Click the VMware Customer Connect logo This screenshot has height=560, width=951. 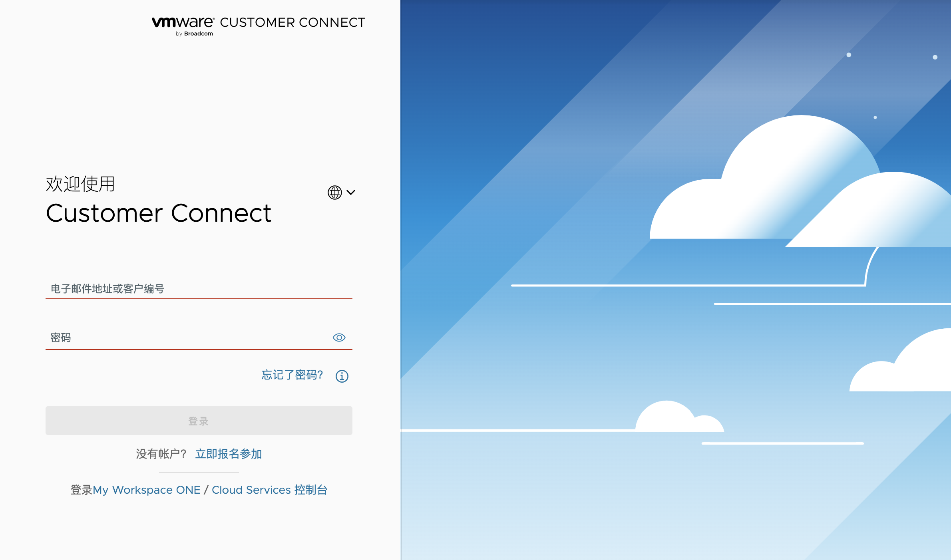point(259,26)
